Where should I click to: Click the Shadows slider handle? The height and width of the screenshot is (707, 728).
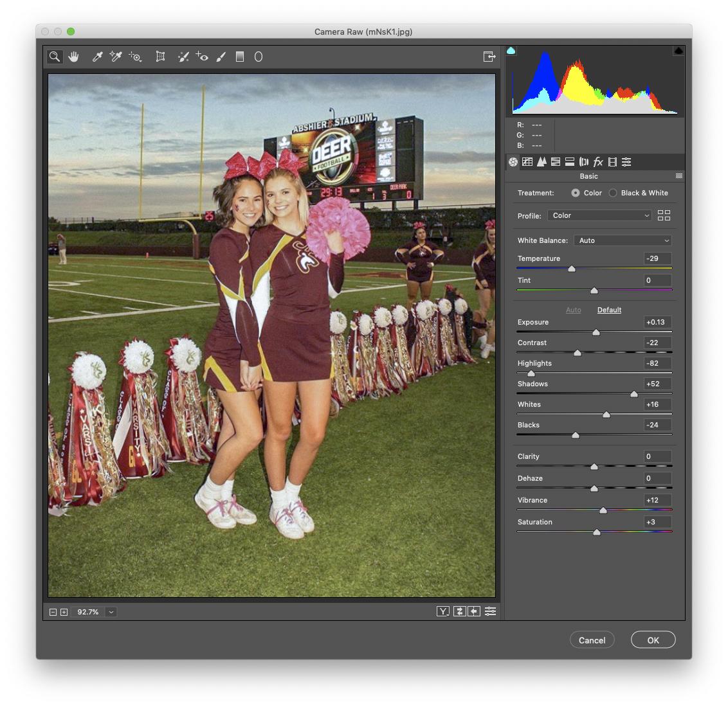[x=633, y=394]
